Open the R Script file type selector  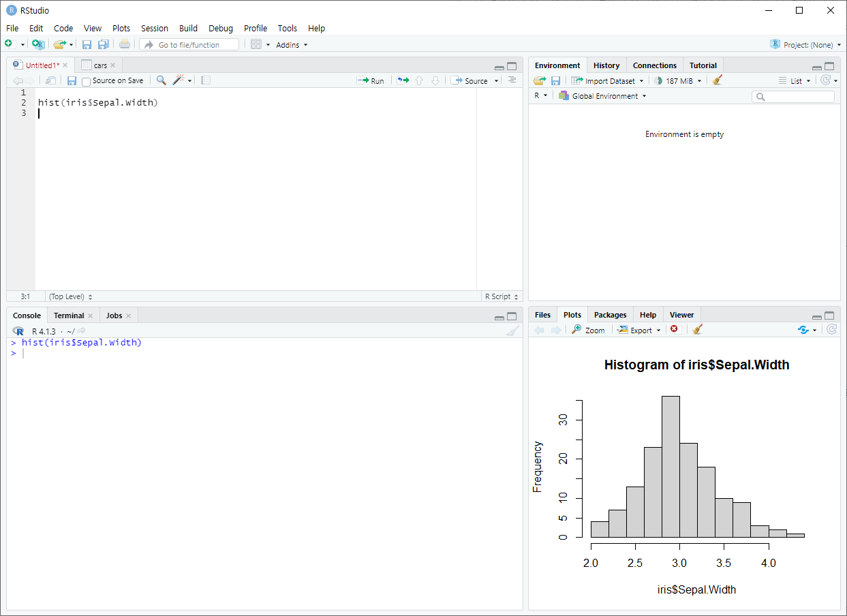(x=502, y=296)
